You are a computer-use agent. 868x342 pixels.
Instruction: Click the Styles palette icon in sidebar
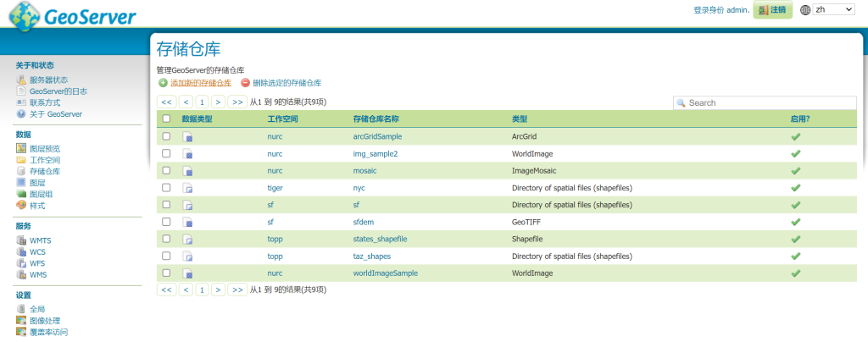point(21,206)
